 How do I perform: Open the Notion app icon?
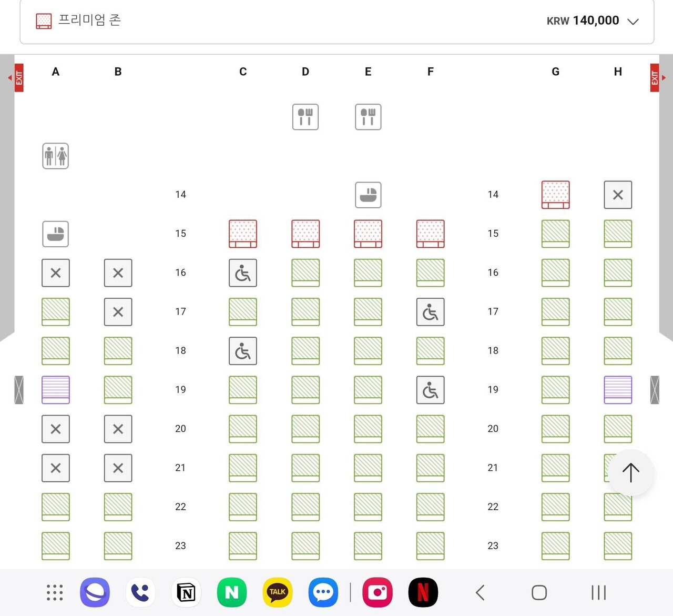pyautogui.click(x=186, y=592)
